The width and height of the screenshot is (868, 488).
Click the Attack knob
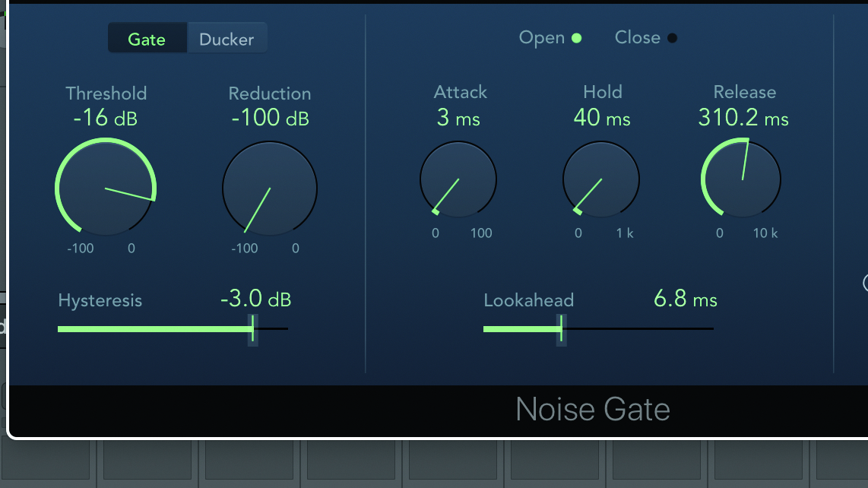[x=458, y=180]
